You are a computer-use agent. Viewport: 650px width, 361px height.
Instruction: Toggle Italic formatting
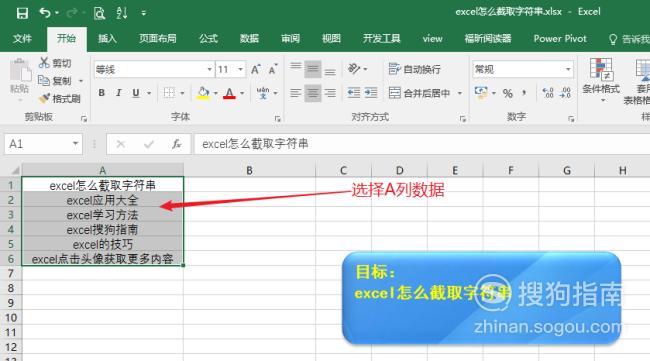pyautogui.click(x=119, y=93)
